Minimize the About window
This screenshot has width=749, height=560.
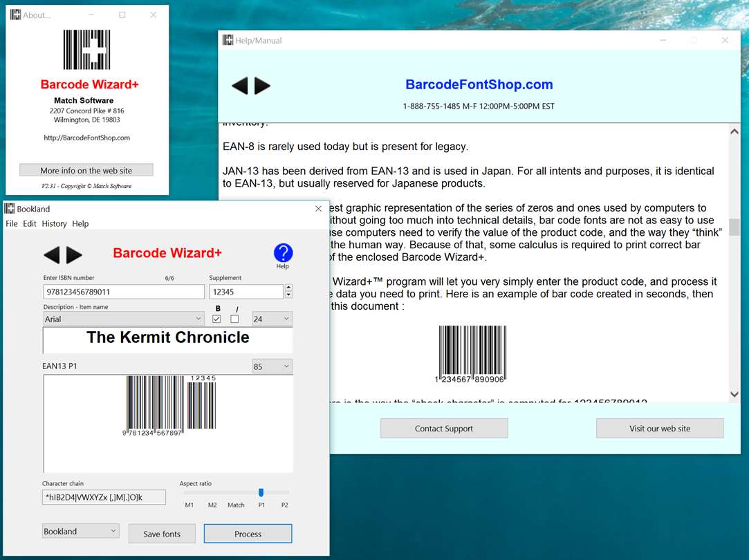[x=91, y=15]
